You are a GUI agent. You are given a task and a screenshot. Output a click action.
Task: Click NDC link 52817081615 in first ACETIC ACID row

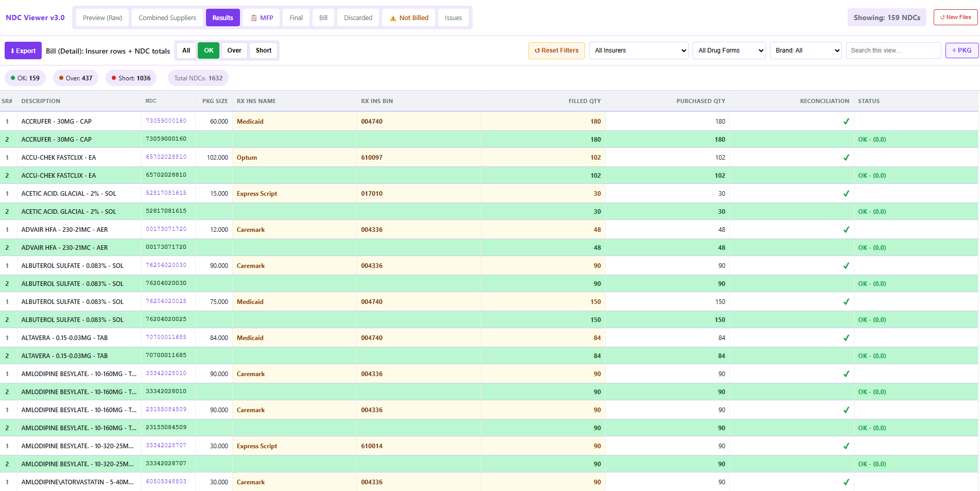point(166,193)
